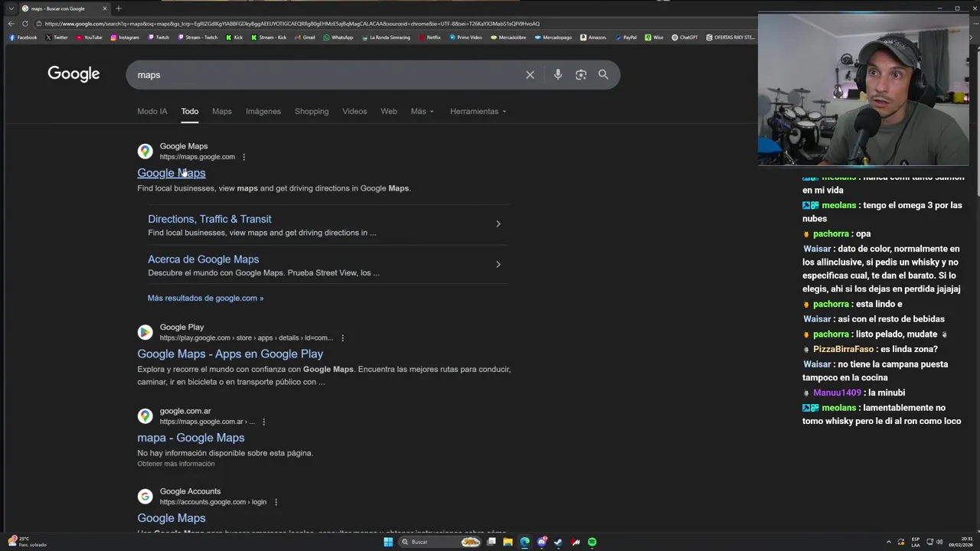Viewport: 980px width, 551px height.
Task: Click the Google logo
Action: (73, 73)
